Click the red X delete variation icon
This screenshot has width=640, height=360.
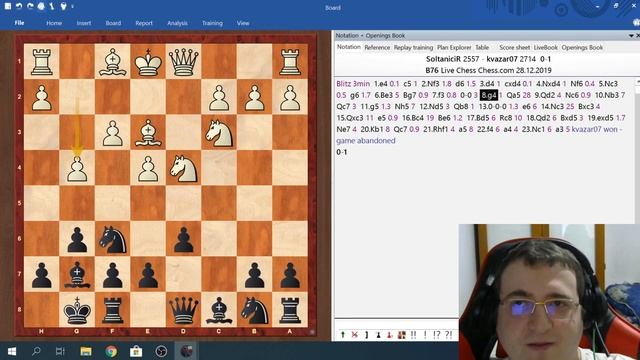(355, 335)
